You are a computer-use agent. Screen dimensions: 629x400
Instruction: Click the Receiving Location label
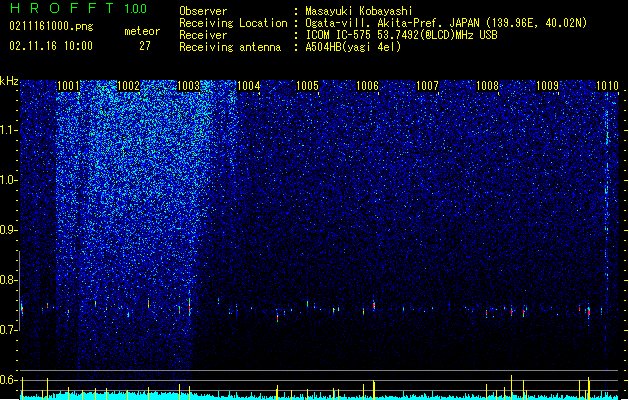click(233, 23)
